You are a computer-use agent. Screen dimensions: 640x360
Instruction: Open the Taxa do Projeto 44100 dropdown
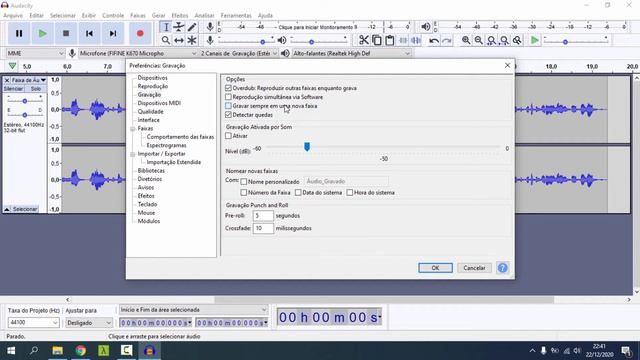(33, 322)
